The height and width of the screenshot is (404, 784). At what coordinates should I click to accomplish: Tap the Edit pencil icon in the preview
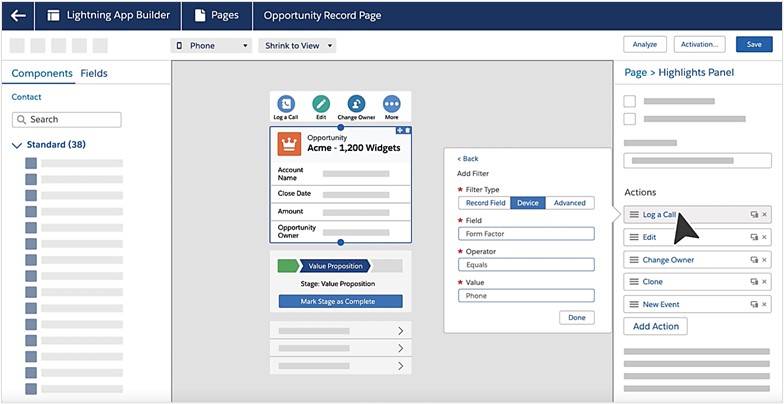pyautogui.click(x=320, y=104)
